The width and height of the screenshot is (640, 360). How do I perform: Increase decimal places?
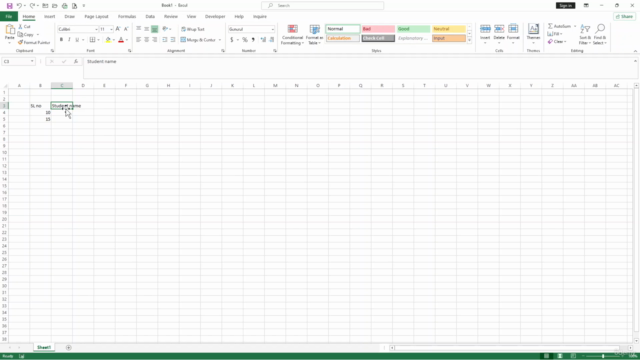[263, 40]
